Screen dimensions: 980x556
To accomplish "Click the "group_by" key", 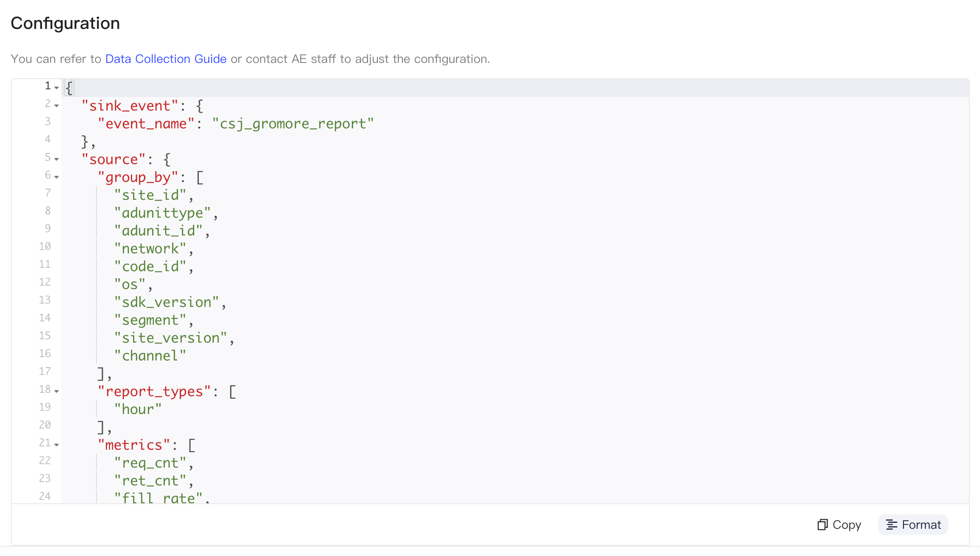I will click(x=138, y=177).
